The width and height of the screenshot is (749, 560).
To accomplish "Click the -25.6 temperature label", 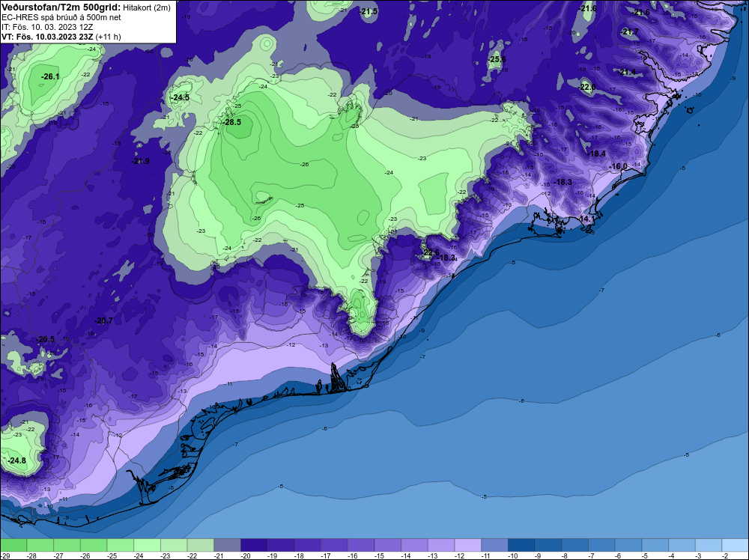I will (x=497, y=60).
